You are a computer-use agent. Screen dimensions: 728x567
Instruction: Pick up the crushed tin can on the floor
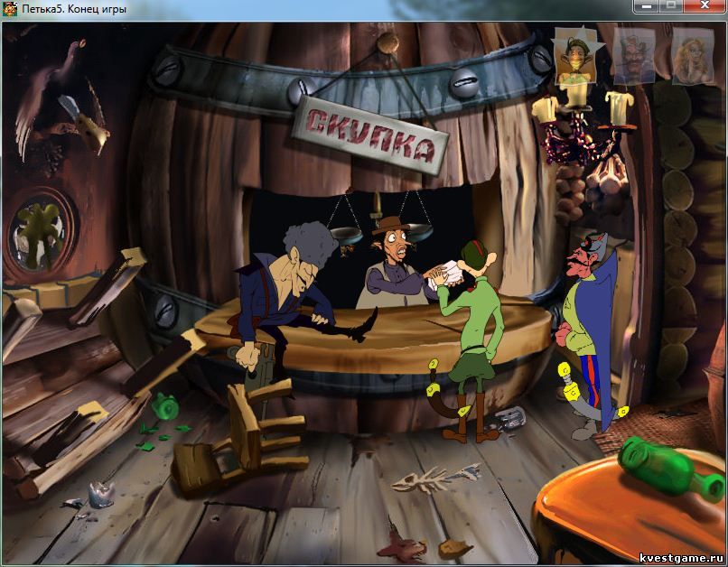[x=101, y=494]
